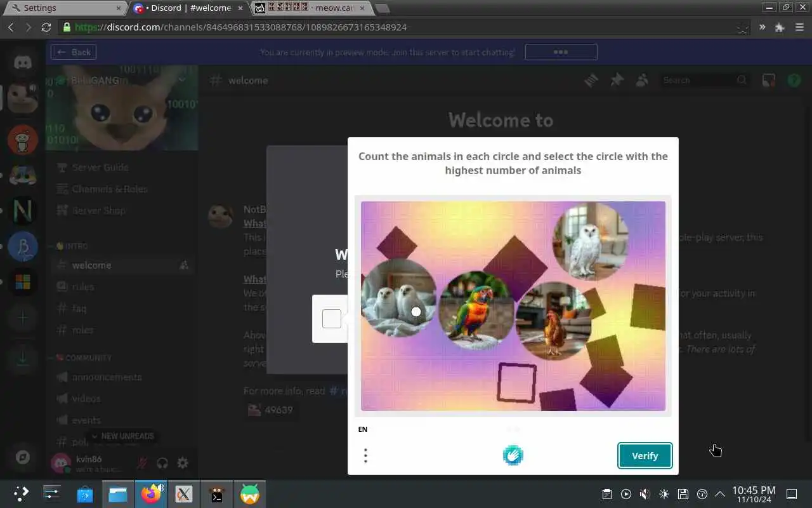Click the Verify button in the captcha

pos(645,456)
